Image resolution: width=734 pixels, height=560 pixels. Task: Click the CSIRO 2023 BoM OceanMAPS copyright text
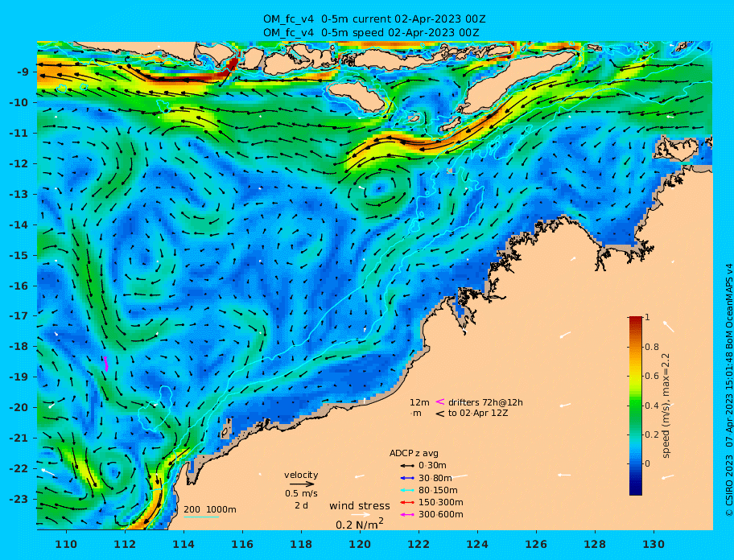(728, 390)
